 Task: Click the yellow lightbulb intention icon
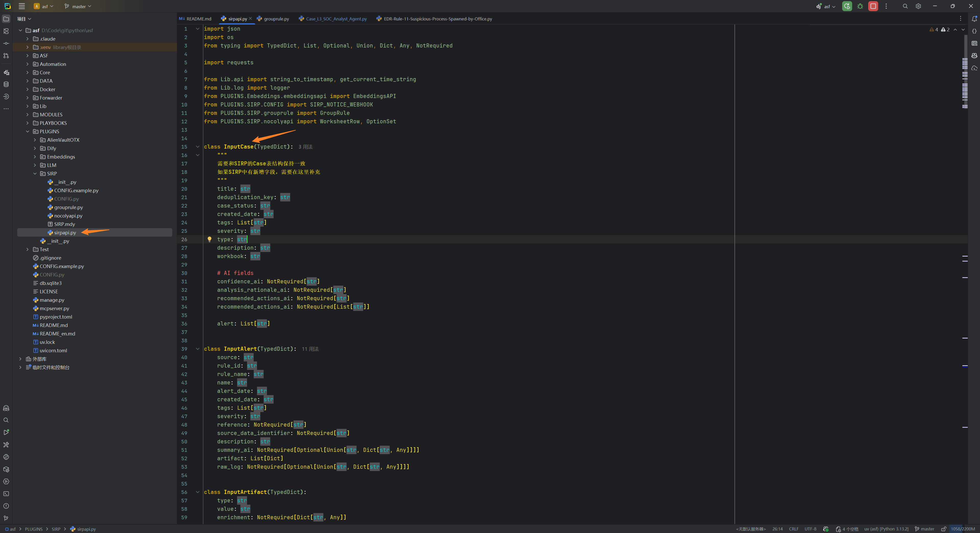coord(209,239)
